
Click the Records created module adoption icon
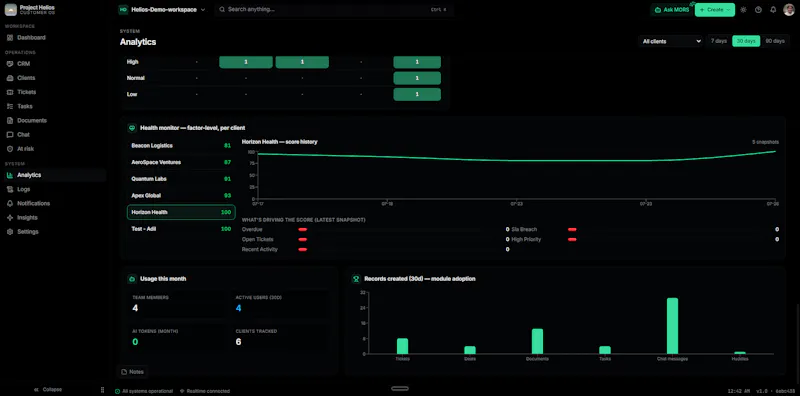[x=356, y=279]
